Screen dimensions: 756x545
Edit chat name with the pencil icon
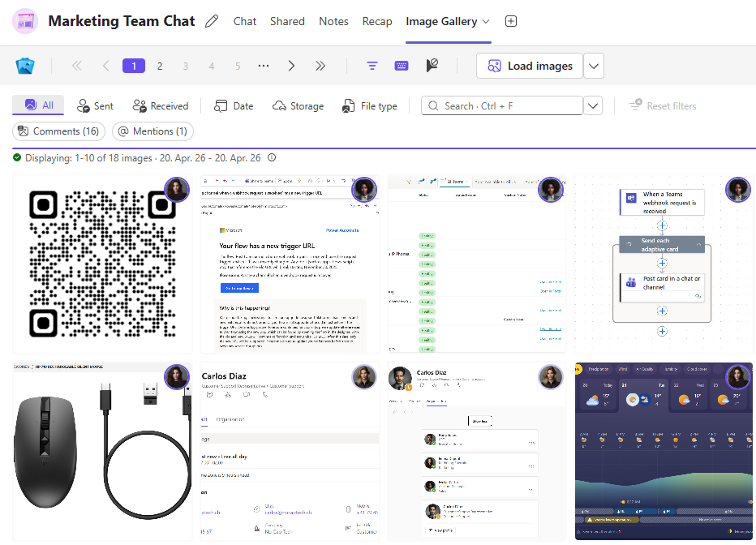(x=212, y=21)
